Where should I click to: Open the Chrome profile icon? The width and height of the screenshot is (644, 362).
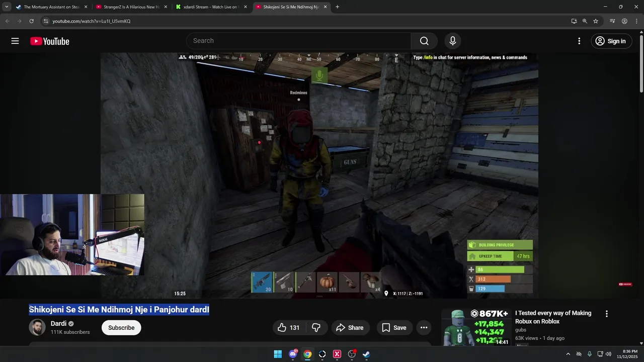point(624,21)
